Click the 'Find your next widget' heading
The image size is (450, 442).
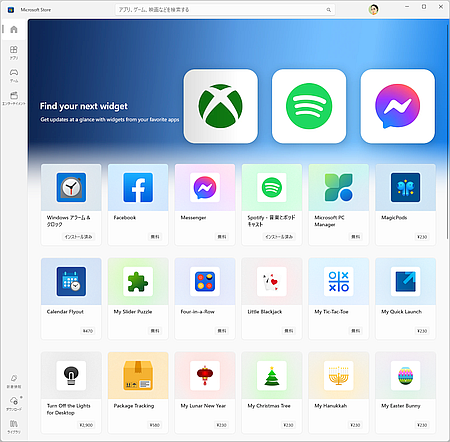(x=84, y=106)
